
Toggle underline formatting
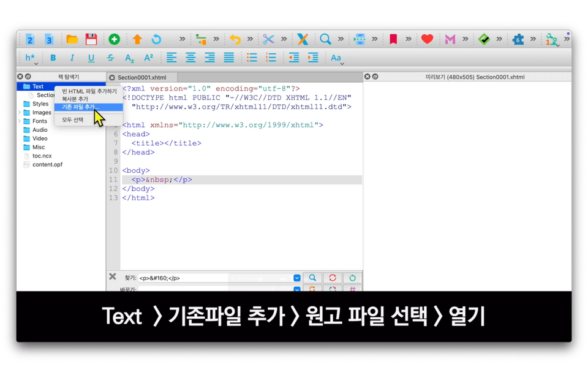[x=91, y=58]
